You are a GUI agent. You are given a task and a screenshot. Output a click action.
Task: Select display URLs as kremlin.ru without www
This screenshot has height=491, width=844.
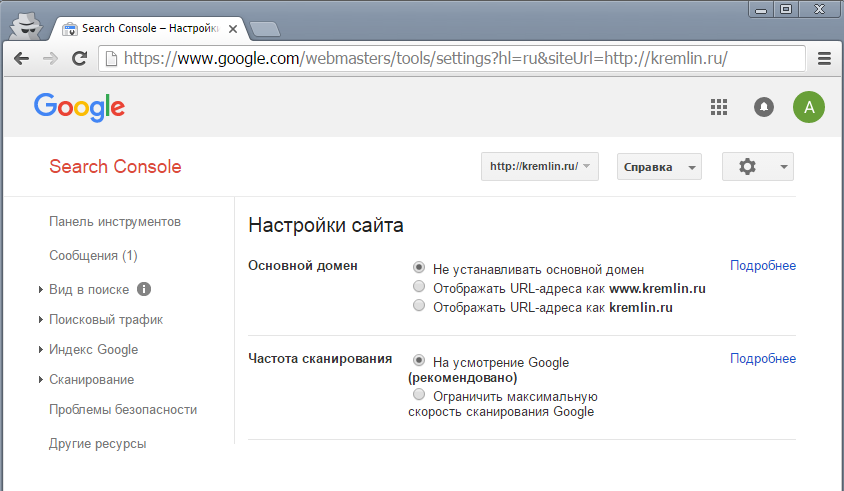[x=419, y=305]
